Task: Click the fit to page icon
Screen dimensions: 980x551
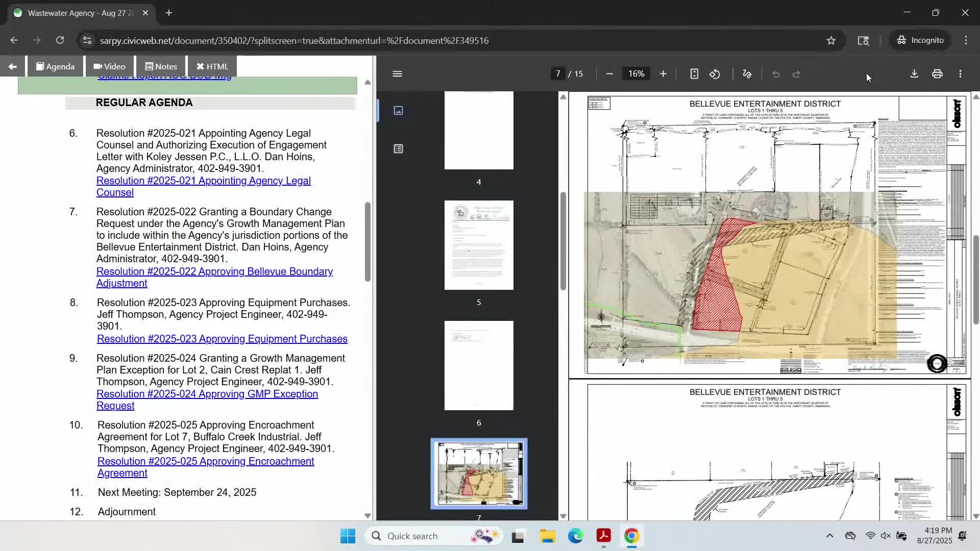Action: coord(694,74)
